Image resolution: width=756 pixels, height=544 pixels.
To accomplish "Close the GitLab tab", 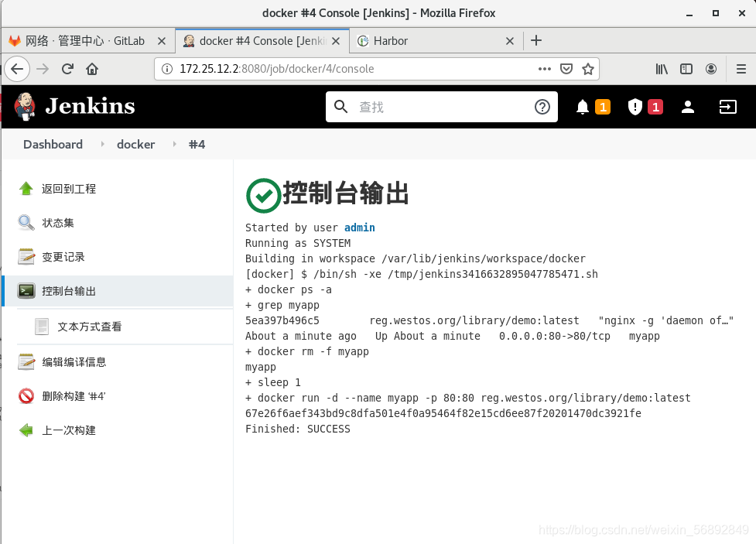I will point(162,41).
